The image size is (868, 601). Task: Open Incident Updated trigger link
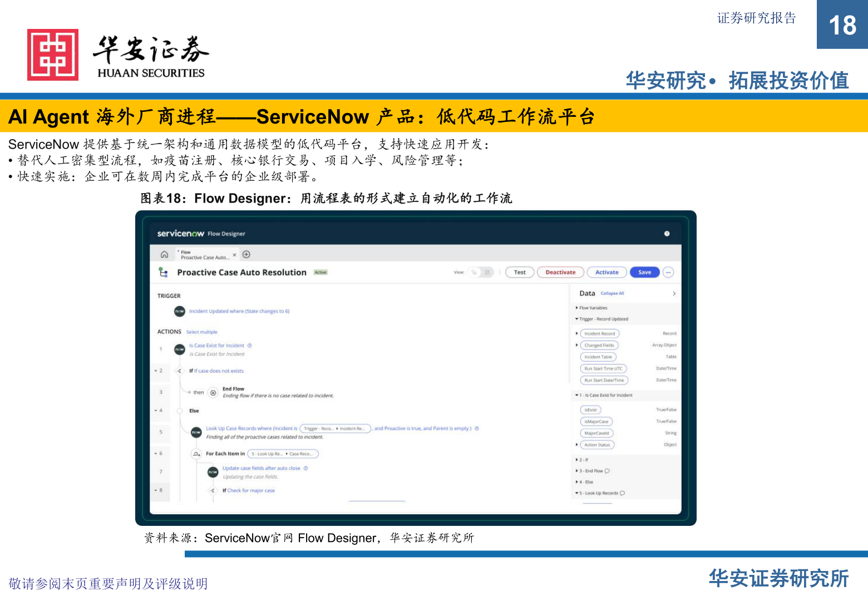[239, 311]
